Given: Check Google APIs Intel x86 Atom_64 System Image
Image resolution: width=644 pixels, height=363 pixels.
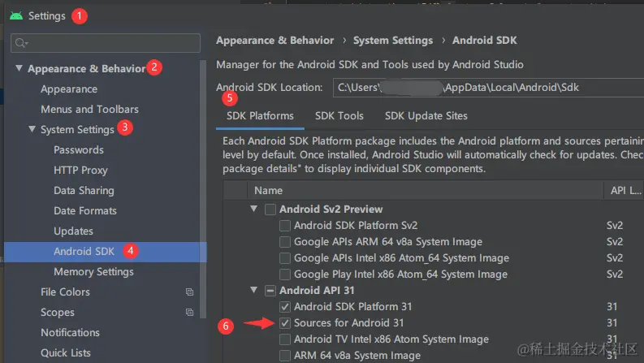Looking at the screenshot, I should (284, 258).
